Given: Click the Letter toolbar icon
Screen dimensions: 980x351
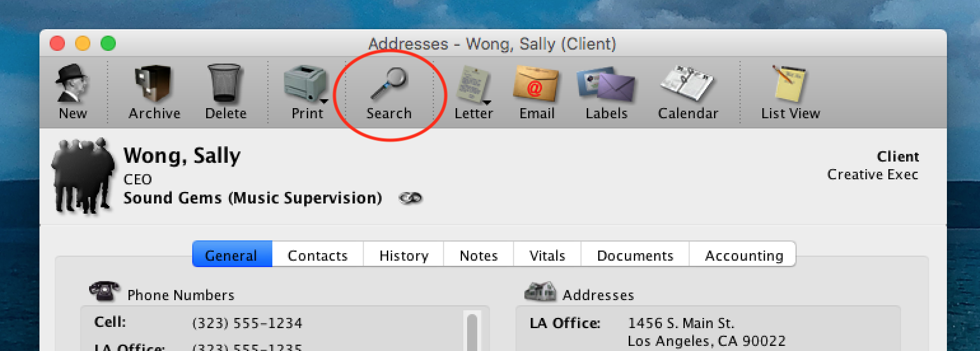Looking at the screenshot, I should (x=472, y=85).
